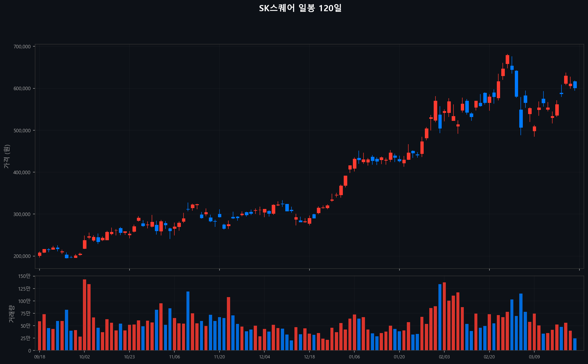Click the 거래량 volume axis title

tap(12, 313)
